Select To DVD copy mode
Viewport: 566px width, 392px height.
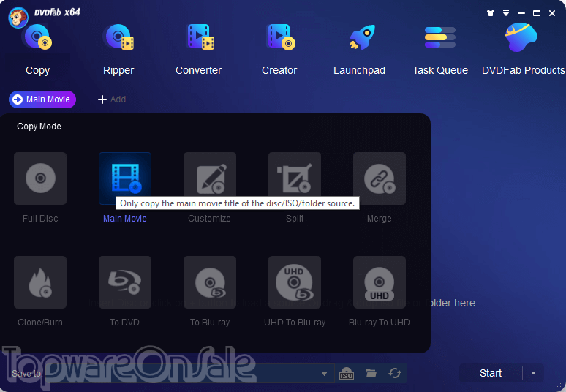click(125, 282)
